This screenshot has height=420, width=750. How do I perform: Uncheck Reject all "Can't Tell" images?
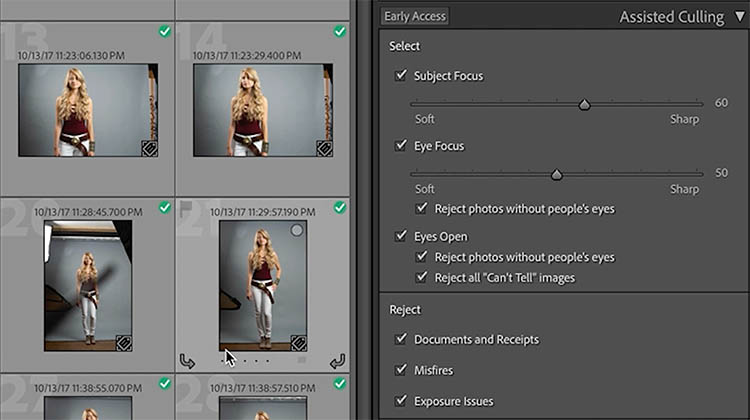[x=421, y=277]
